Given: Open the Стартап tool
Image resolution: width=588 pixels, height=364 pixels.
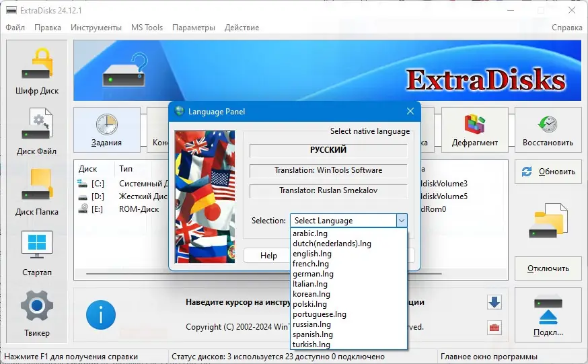Looking at the screenshot, I should click(x=37, y=253).
